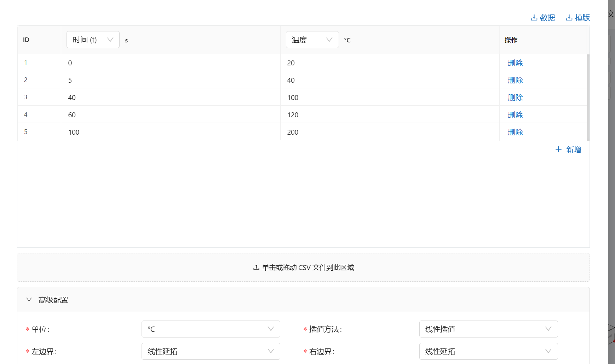
Task: Click the download icon beside 模版
Action: [569, 18]
